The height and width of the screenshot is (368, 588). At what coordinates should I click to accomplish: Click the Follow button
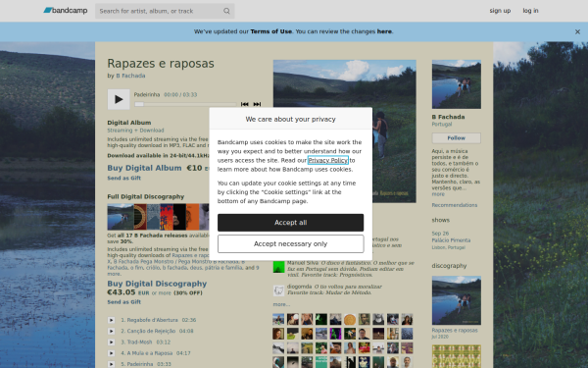[457, 138]
